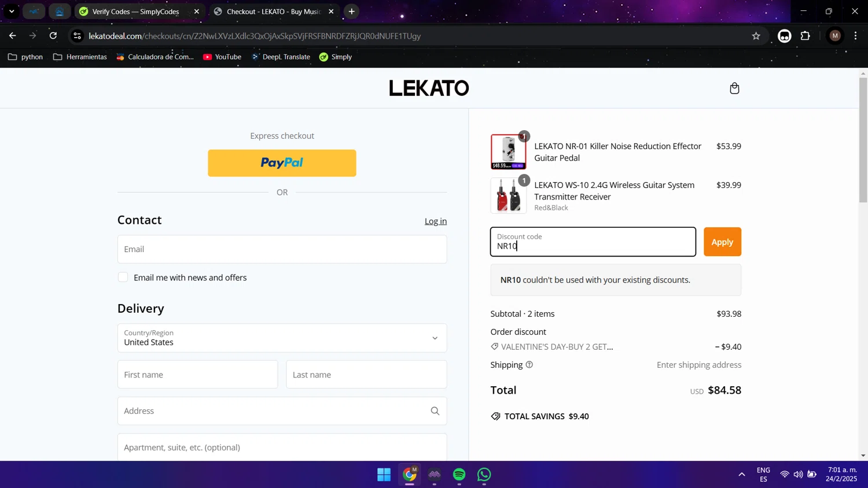Go back to previous page

click(x=12, y=36)
